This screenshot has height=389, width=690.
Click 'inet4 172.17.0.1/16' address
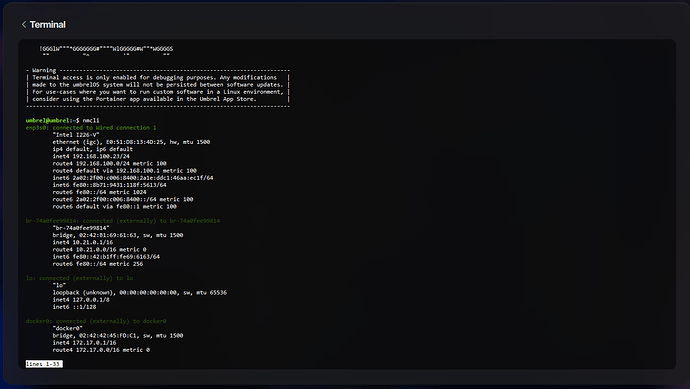(x=84, y=343)
